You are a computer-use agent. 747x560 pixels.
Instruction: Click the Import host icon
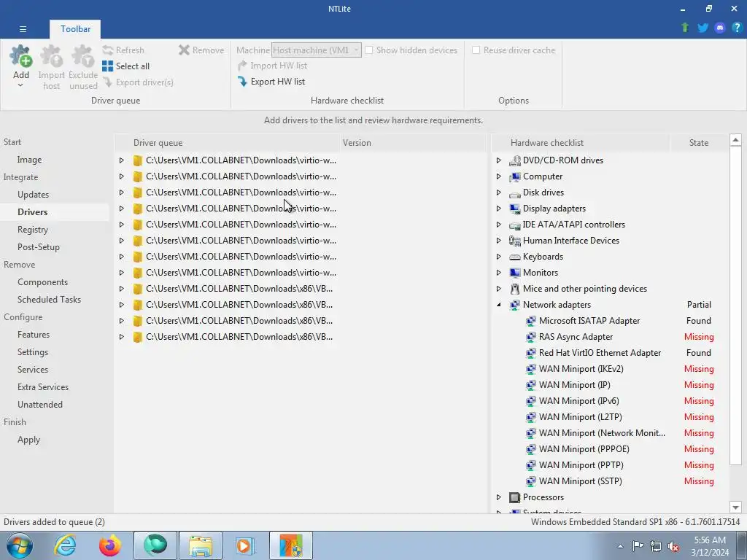[x=52, y=56]
